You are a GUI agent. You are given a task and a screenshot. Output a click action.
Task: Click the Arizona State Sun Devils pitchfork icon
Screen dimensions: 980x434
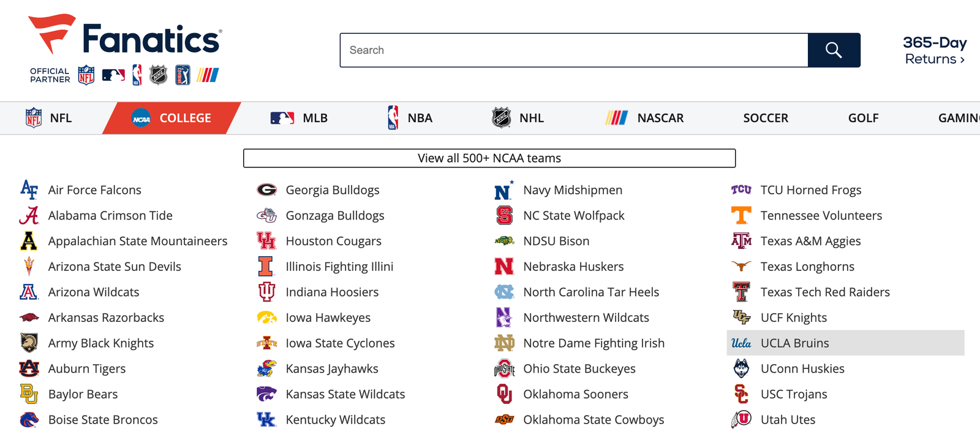pos(29,267)
